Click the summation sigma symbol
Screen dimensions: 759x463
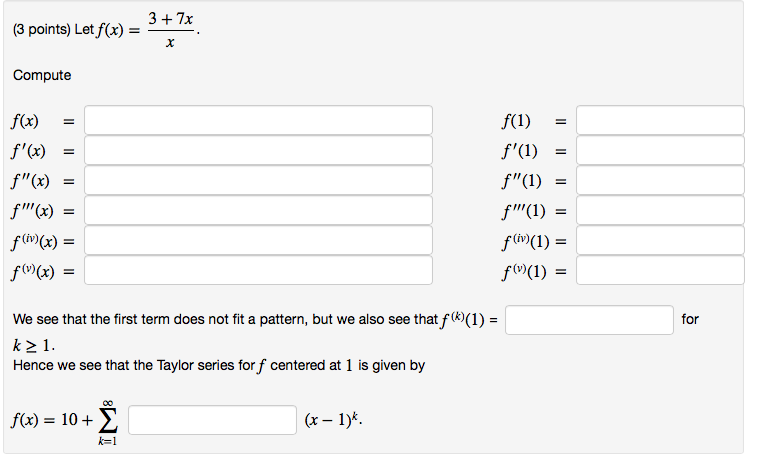click(106, 421)
